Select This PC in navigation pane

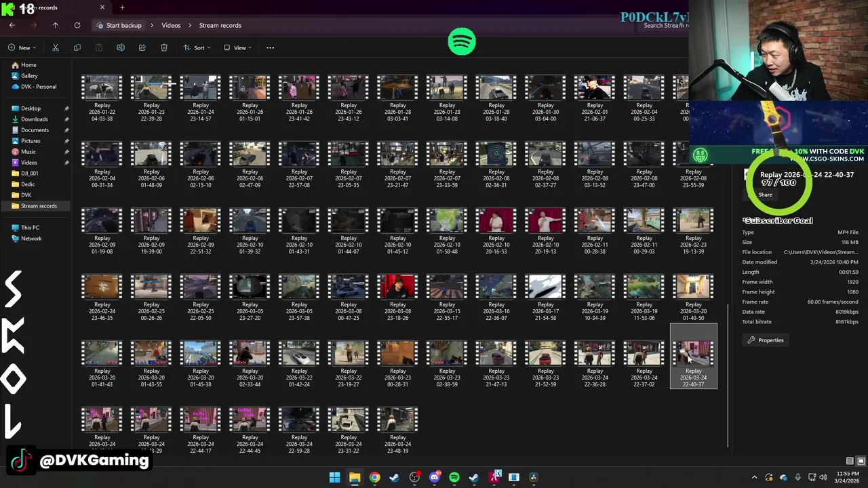pyautogui.click(x=30, y=228)
